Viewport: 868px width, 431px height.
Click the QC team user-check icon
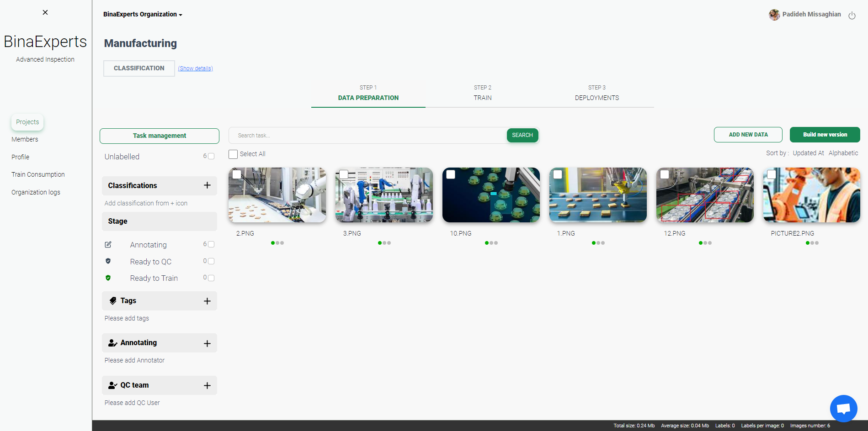(113, 385)
